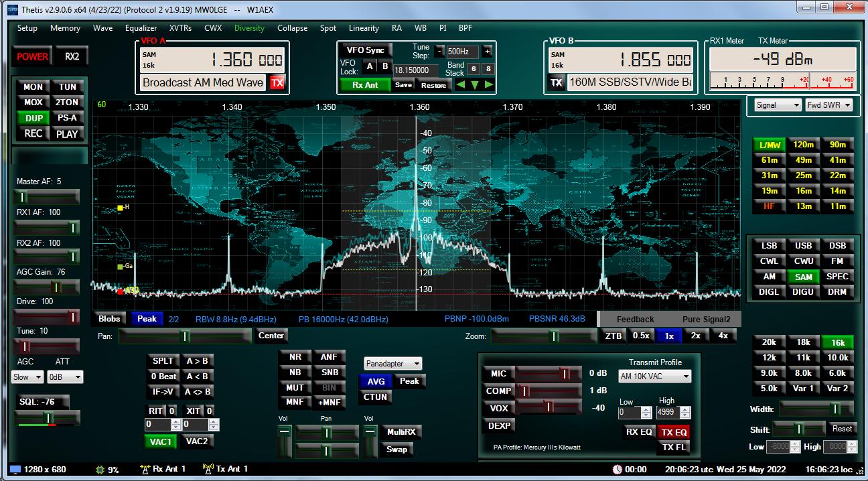Select the 120m band button
The height and width of the screenshot is (481, 868).
point(803,144)
